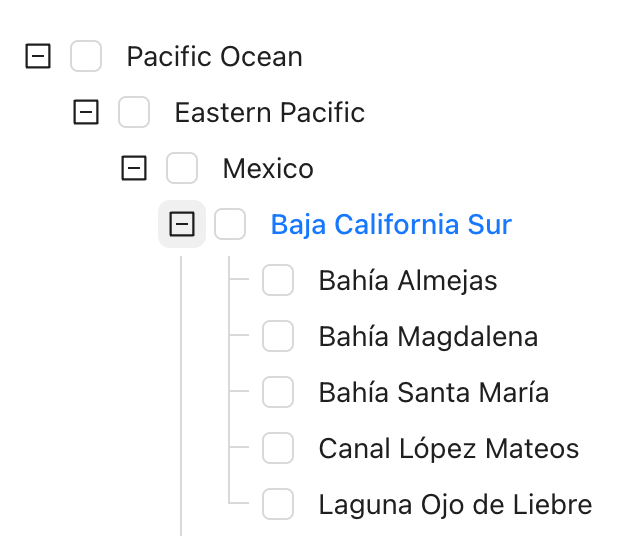
Task: Open the Baja California Sur link
Action: click(391, 225)
